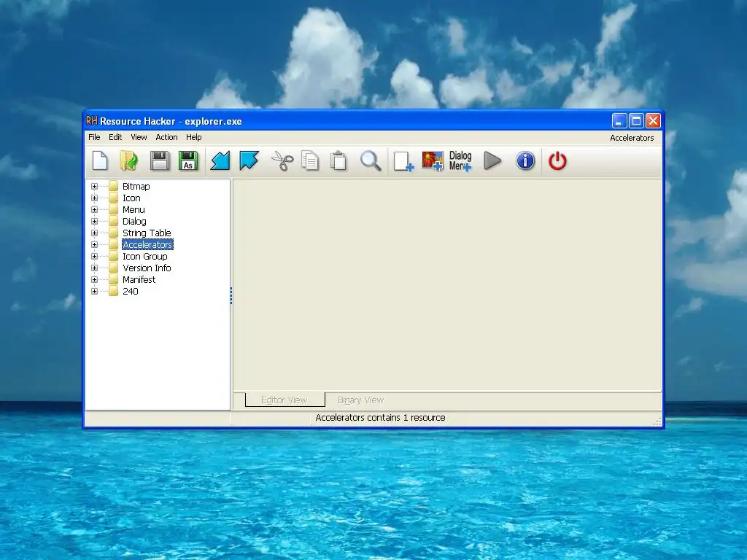Click the Paste clipboard icon
Viewport: 747px width, 560px height.
pyautogui.click(x=338, y=160)
